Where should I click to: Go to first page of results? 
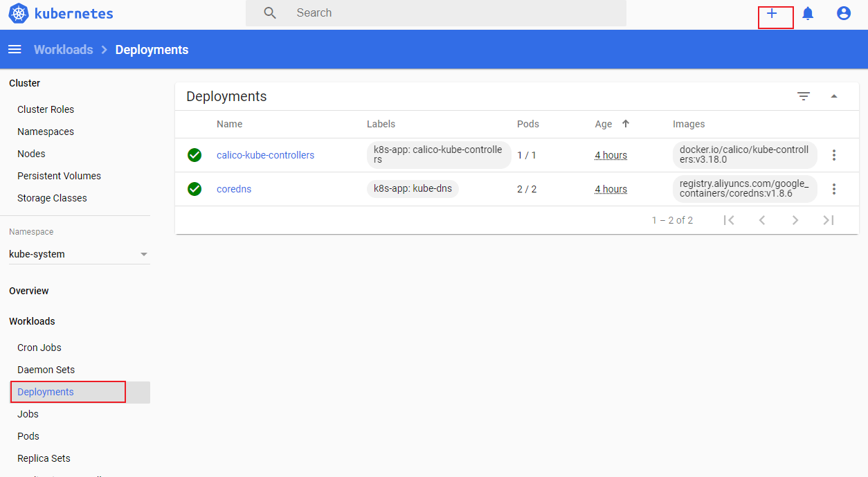pyautogui.click(x=729, y=220)
